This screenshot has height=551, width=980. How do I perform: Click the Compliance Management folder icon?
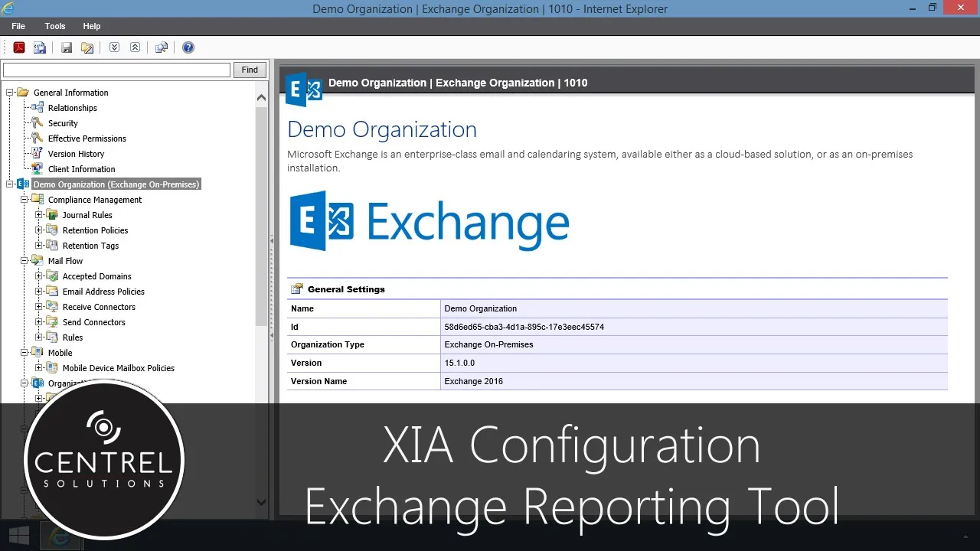click(x=38, y=200)
